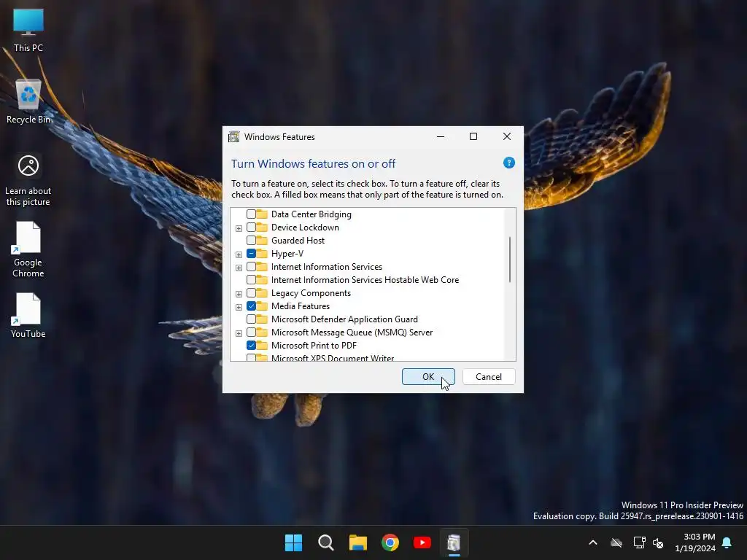The height and width of the screenshot is (560, 747).
Task: Check the Microsoft Message Queue Server checkbox
Action: pos(251,332)
